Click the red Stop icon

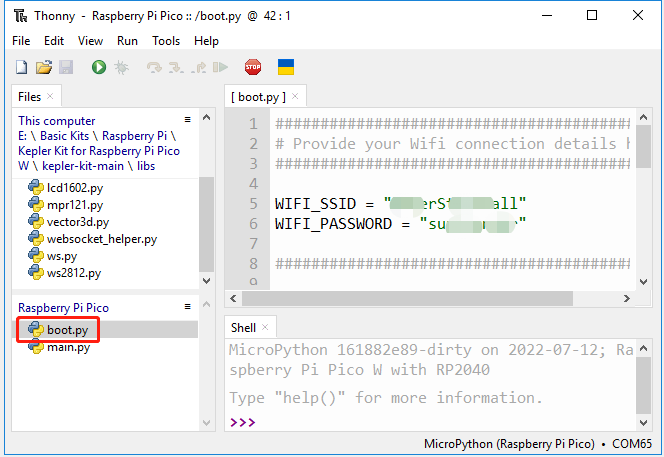pos(253,67)
